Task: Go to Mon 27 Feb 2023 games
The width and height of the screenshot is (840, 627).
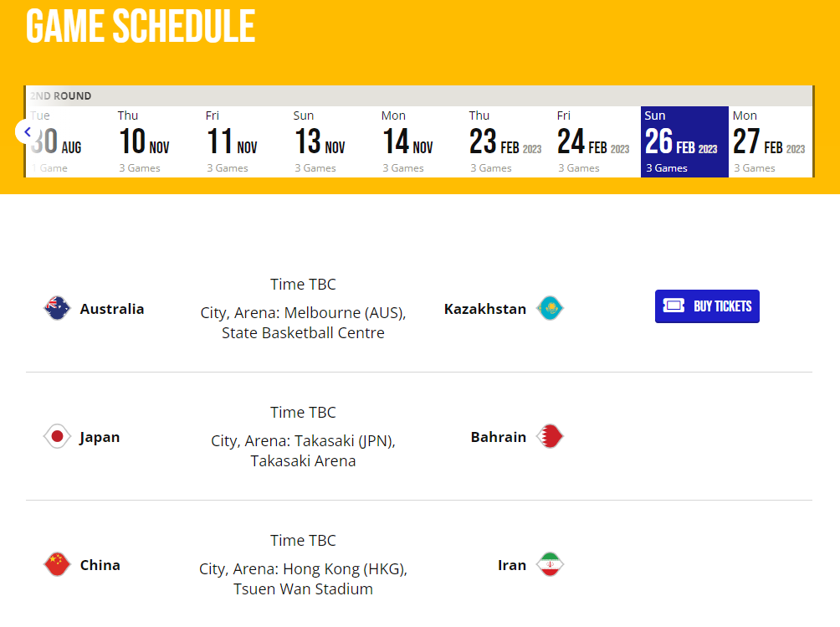Action: click(x=769, y=141)
